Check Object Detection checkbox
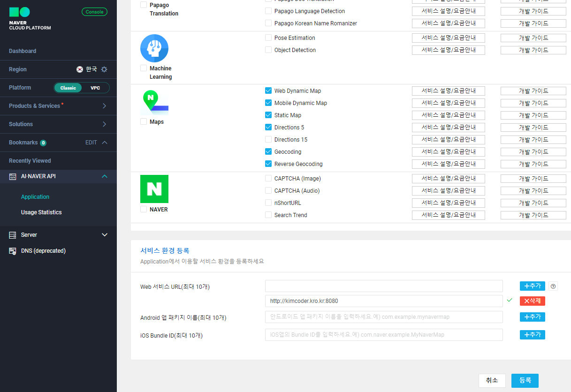 [268, 50]
